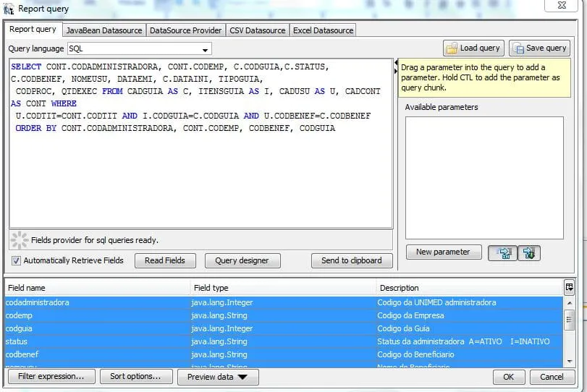Click the first parameter arrow icon button beside New parameter
Viewport: 587px width, 392px height.
tap(503, 253)
